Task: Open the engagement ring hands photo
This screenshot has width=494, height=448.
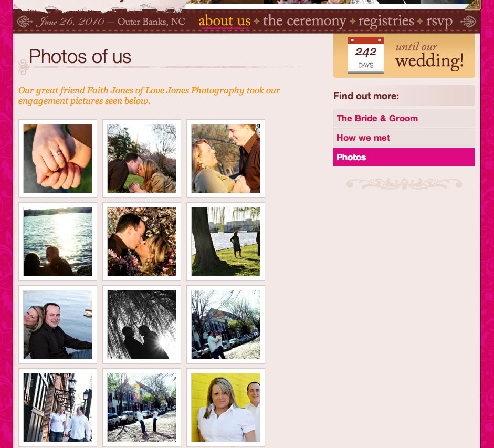Action: (58, 159)
